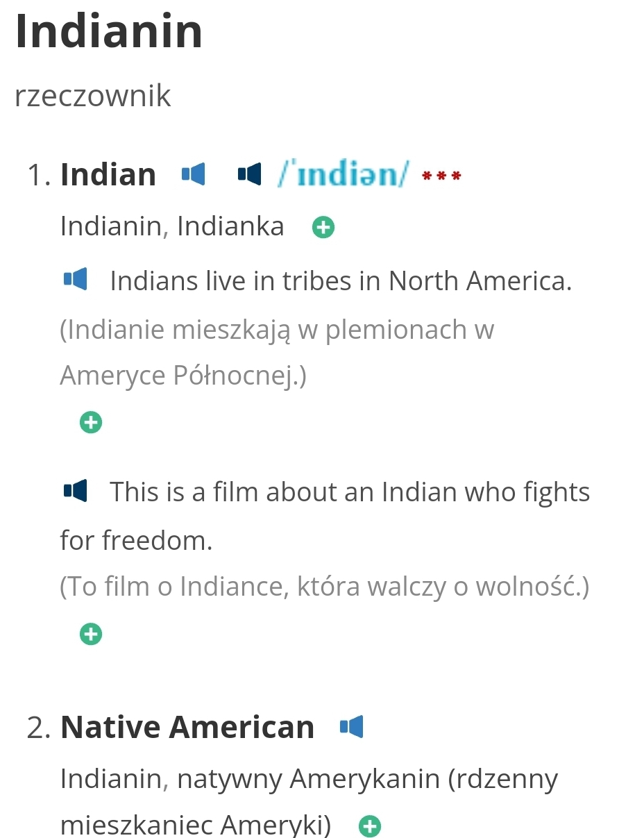Play audio for "Indians live in tribes" sentence
This screenshot has width=644, height=838.
click(75, 280)
